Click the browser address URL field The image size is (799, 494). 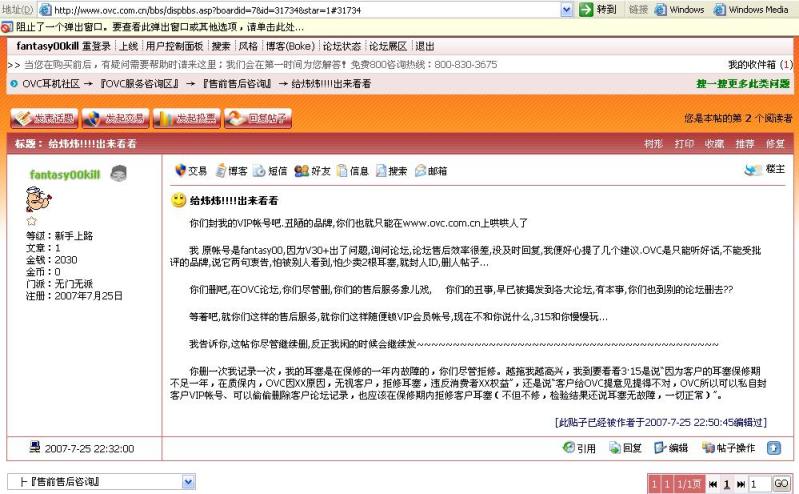[x=306, y=10]
